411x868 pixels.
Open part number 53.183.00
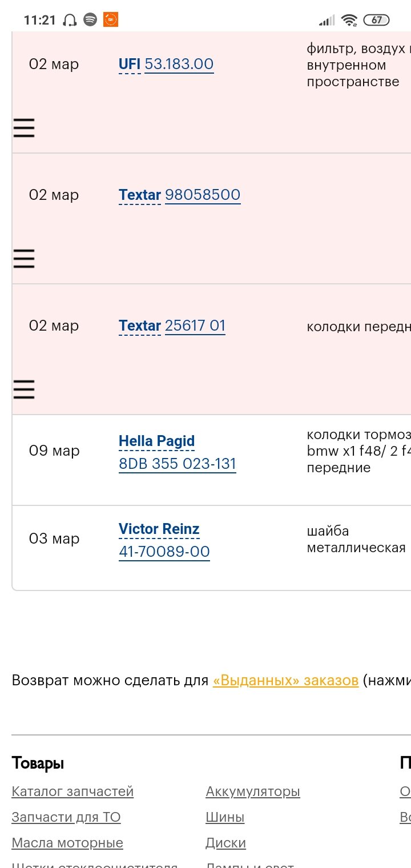[179, 64]
